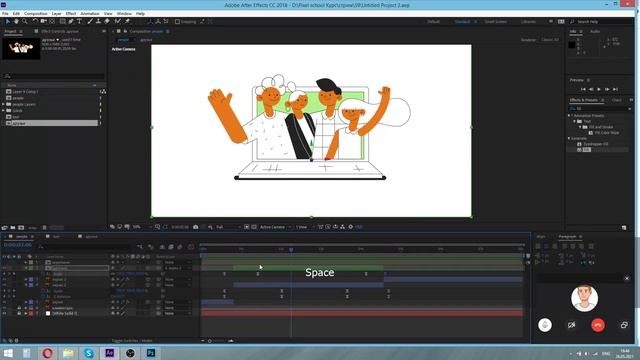Select the Rotation tool

[35, 21]
